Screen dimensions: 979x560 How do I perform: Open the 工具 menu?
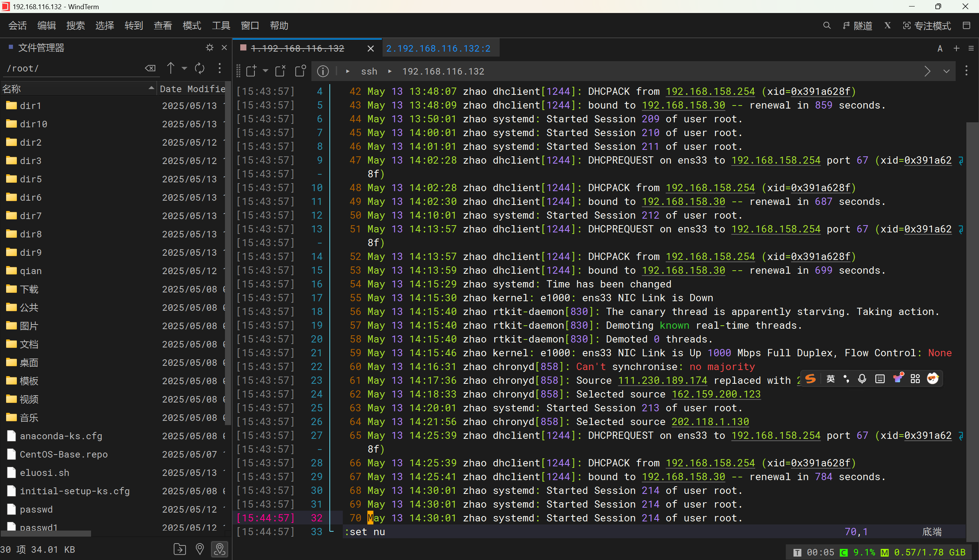tap(221, 26)
